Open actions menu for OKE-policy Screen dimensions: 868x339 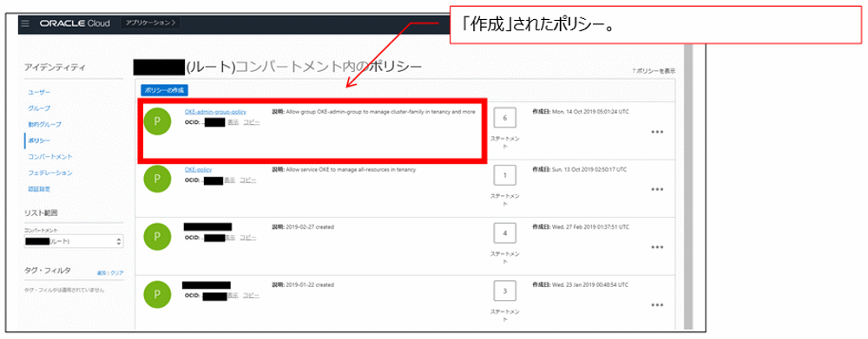[657, 190]
